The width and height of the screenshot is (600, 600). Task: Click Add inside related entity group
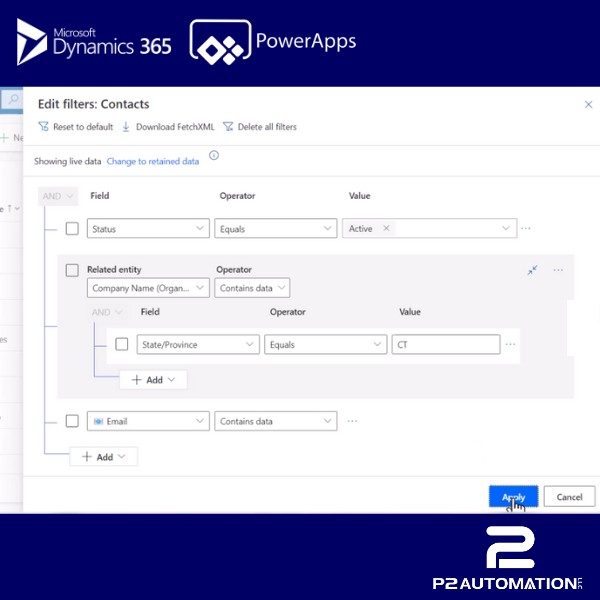pyautogui.click(x=153, y=380)
